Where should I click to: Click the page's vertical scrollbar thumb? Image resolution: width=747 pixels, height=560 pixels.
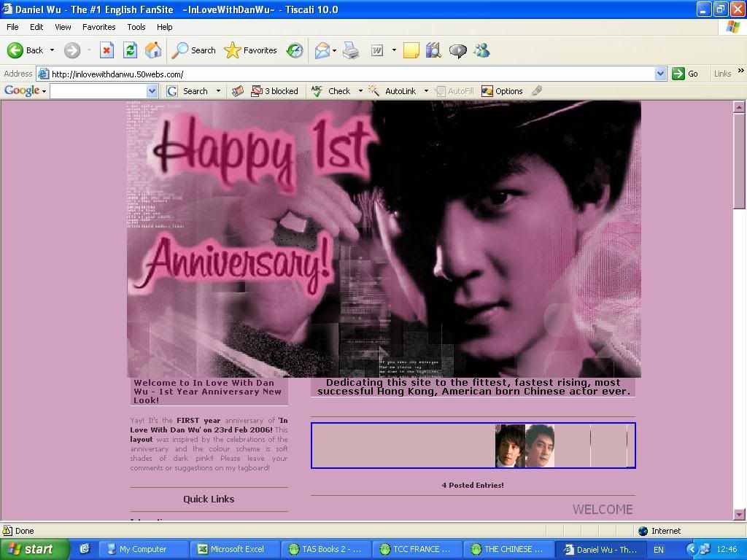coord(739,160)
